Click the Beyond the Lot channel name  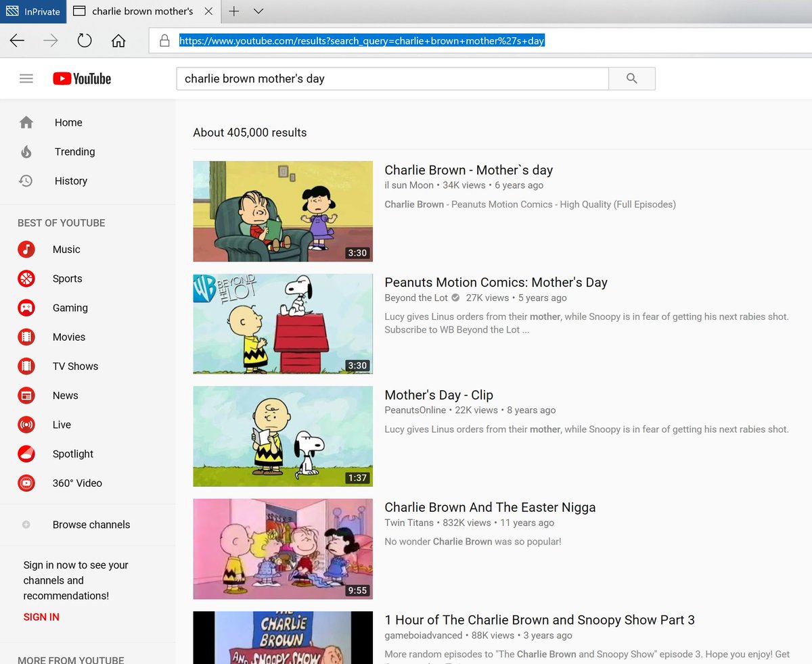416,298
